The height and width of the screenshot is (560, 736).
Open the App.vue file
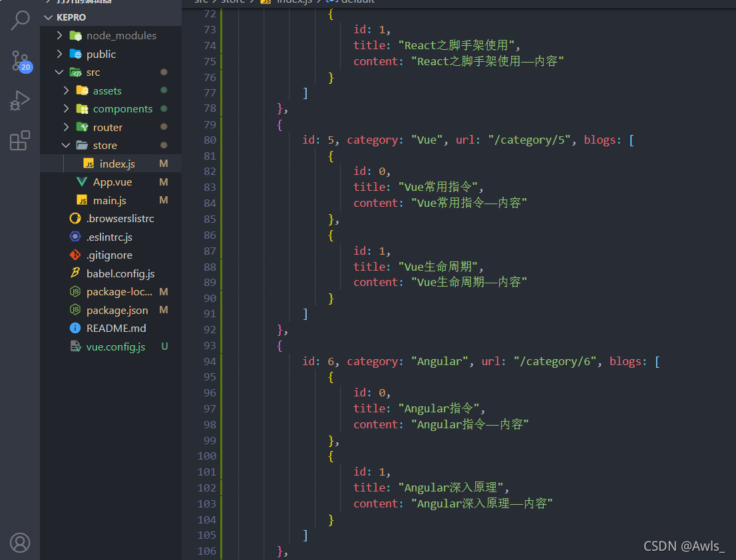click(x=112, y=182)
